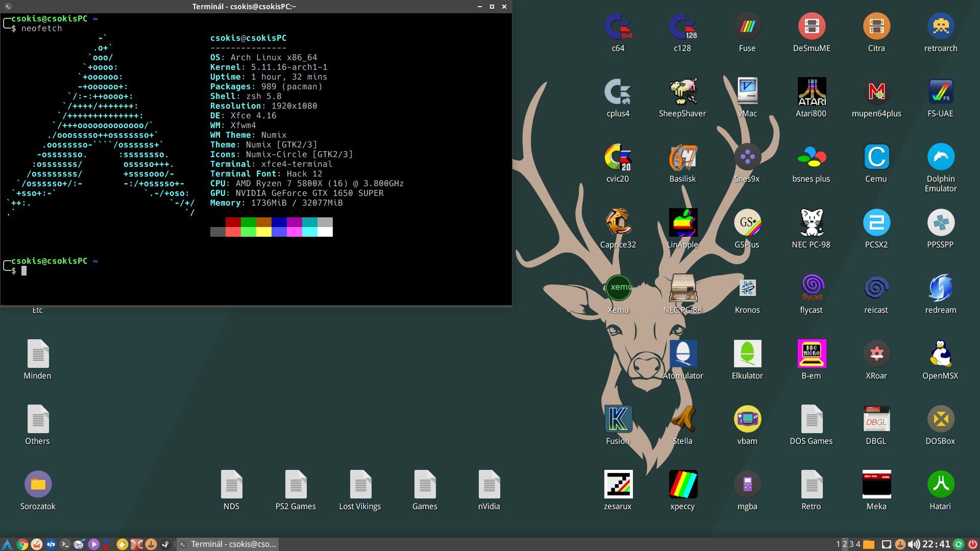Open the volume control in the tray
The height and width of the screenshot is (551, 980).
coord(914,544)
